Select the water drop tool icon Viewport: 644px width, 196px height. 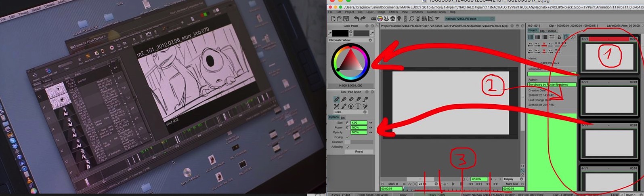coord(350,106)
